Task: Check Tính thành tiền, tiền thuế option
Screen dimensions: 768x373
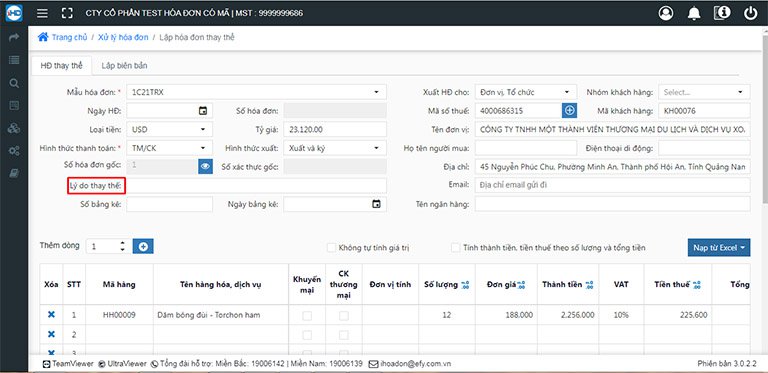Action: tap(456, 248)
